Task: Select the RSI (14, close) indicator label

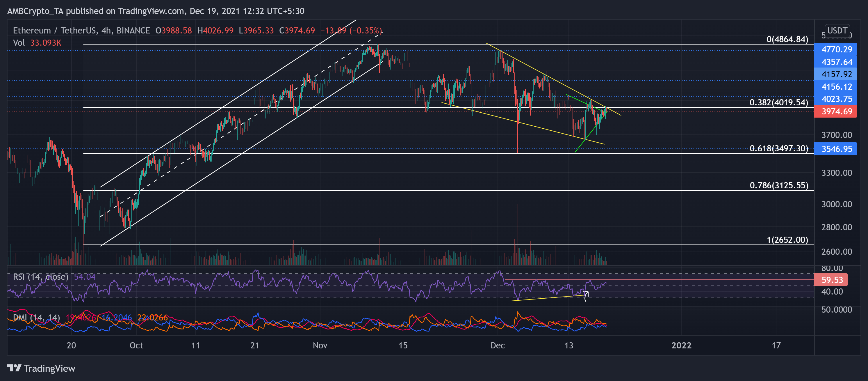Action: pyautogui.click(x=40, y=277)
